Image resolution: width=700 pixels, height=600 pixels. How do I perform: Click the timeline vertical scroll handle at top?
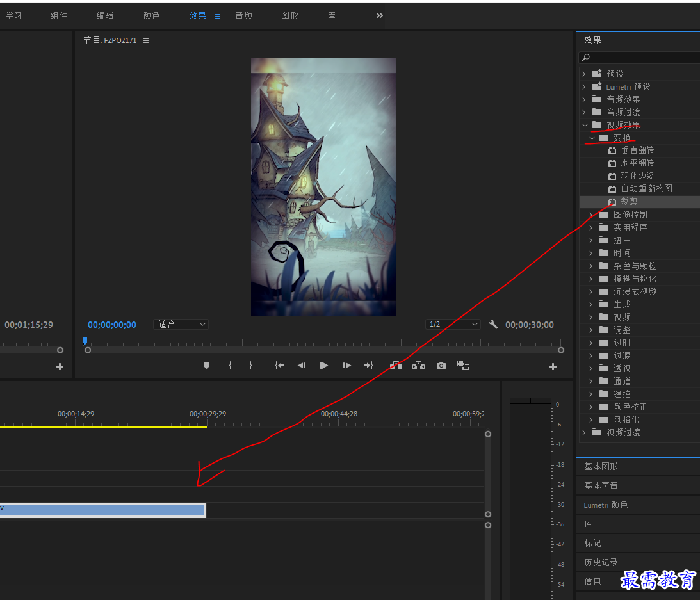tap(488, 434)
